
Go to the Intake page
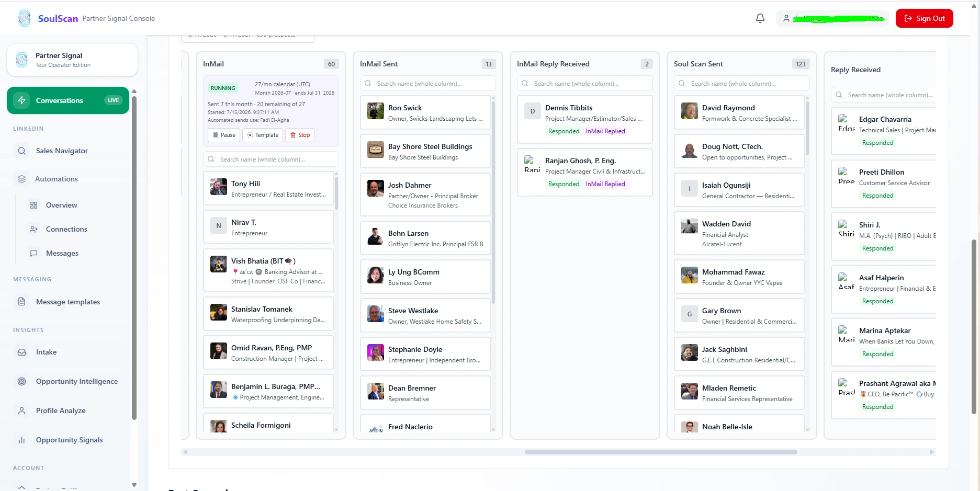[46, 352]
